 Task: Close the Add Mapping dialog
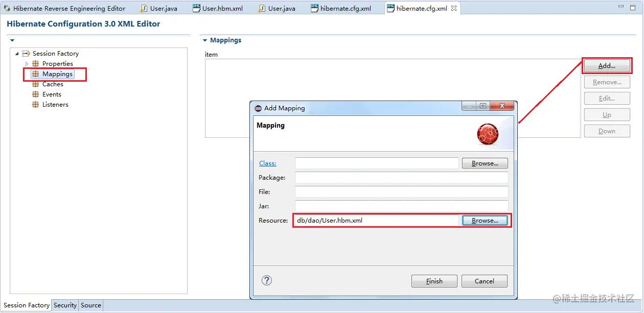click(x=501, y=106)
